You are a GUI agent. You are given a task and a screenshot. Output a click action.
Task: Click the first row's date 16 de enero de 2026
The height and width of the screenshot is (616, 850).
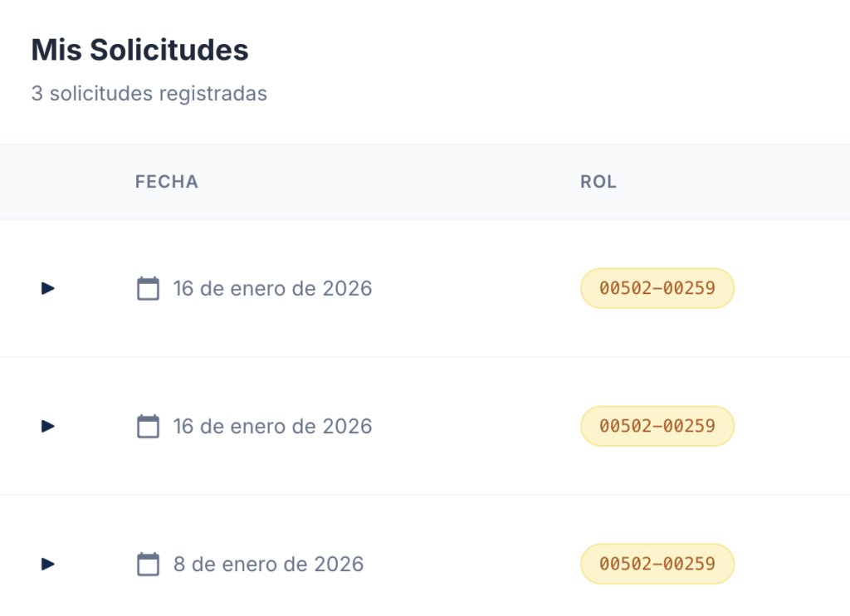click(272, 289)
